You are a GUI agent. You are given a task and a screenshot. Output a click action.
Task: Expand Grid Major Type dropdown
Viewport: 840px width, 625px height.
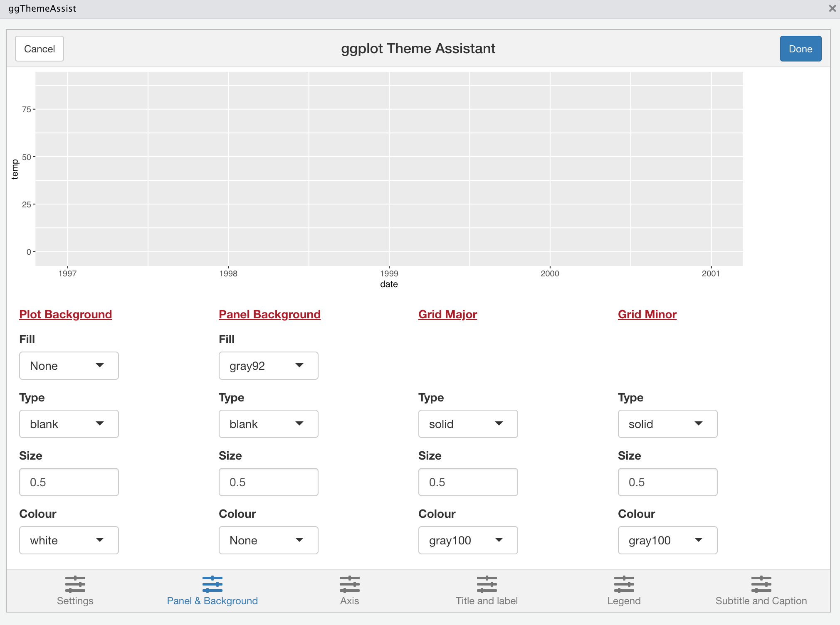(468, 424)
